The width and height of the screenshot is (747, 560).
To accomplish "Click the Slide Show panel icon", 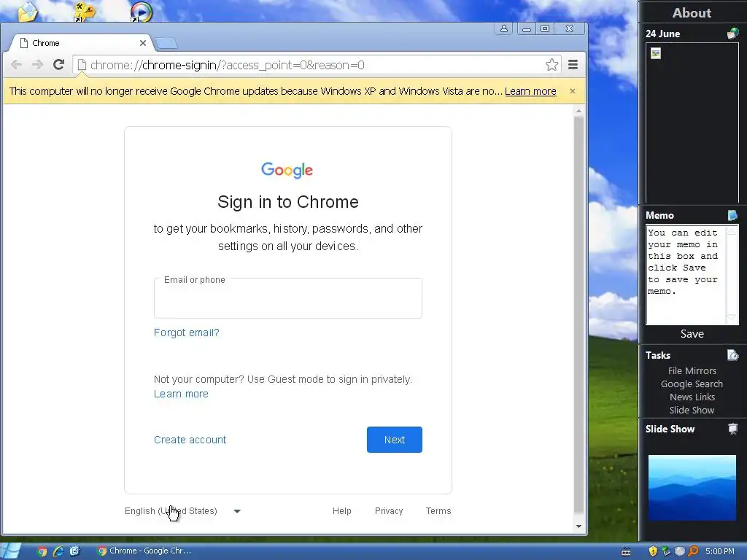I will (732, 429).
